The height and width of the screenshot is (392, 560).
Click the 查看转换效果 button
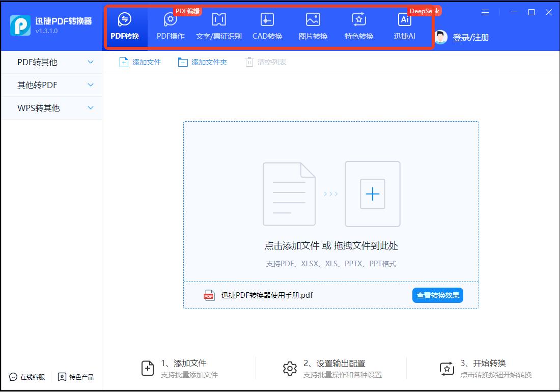[x=437, y=295]
